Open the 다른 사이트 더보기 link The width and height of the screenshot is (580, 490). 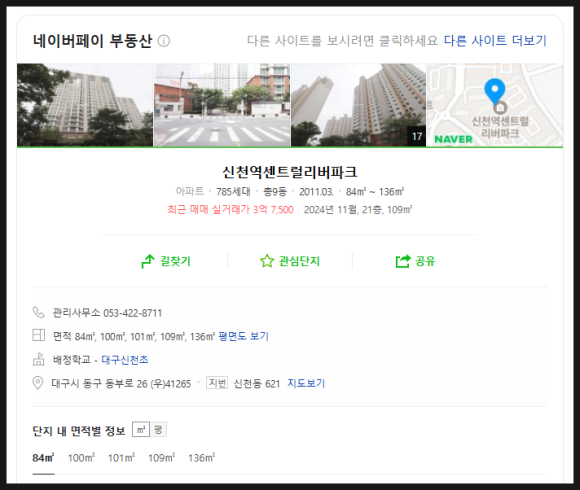(x=495, y=40)
